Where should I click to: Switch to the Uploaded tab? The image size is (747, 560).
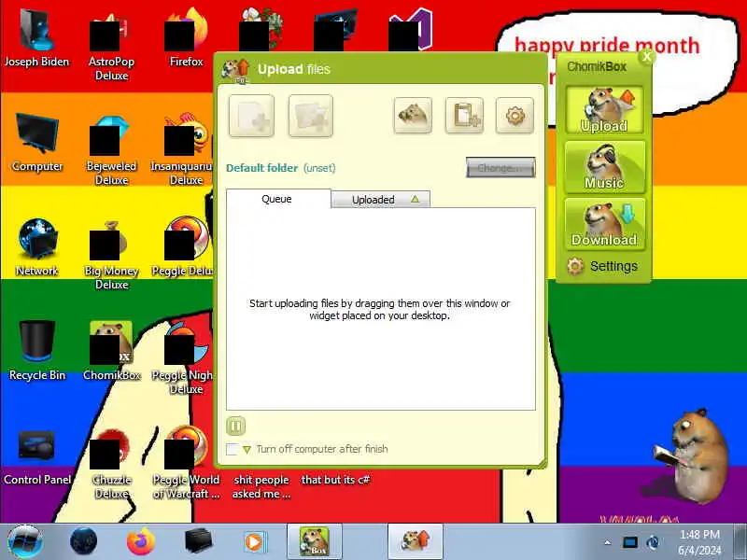(x=380, y=200)
